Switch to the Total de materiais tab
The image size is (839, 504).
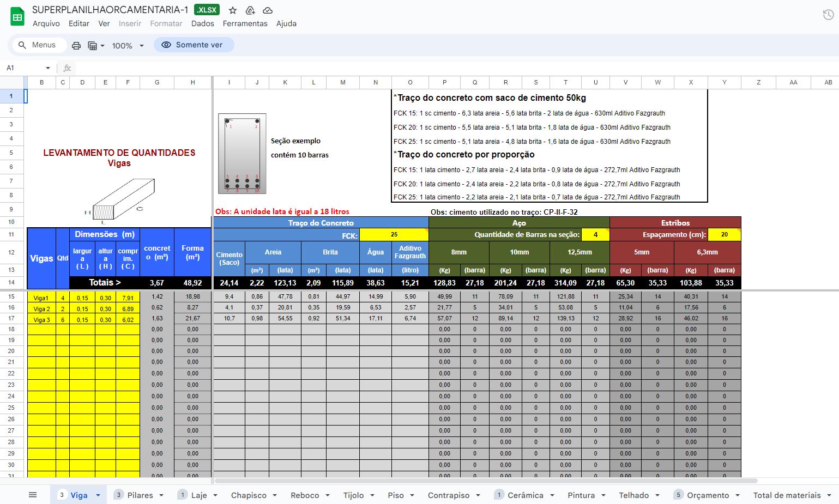pos(787,495)
